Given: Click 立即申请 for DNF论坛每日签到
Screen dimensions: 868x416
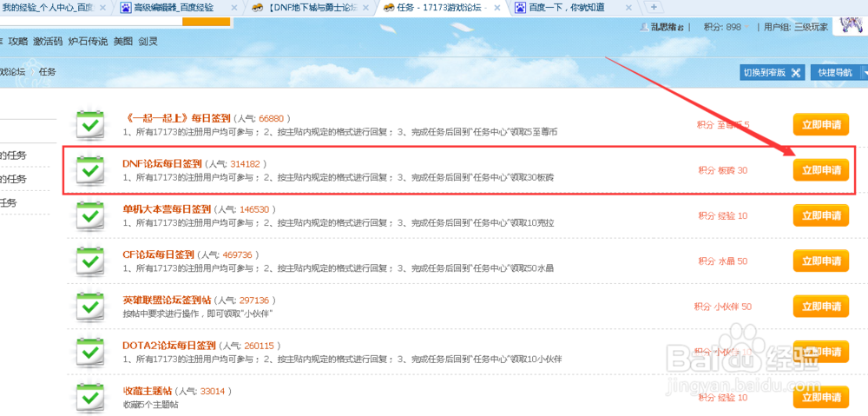Looking at the screenshot, I should pyautogui.click(x=821, y=170).
